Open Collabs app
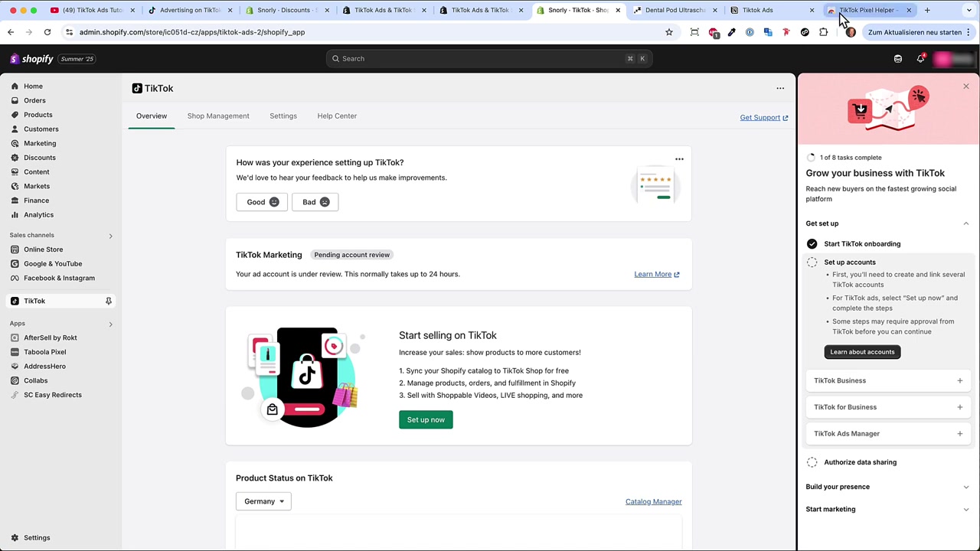 [x=35, y=380]
